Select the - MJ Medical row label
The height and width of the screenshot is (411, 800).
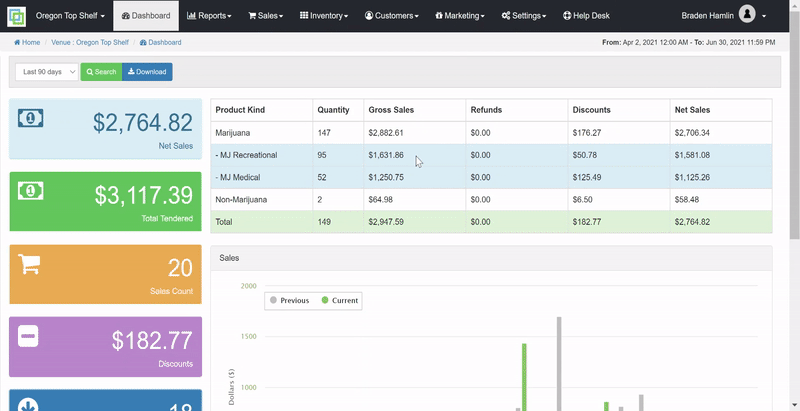(238, 177)
